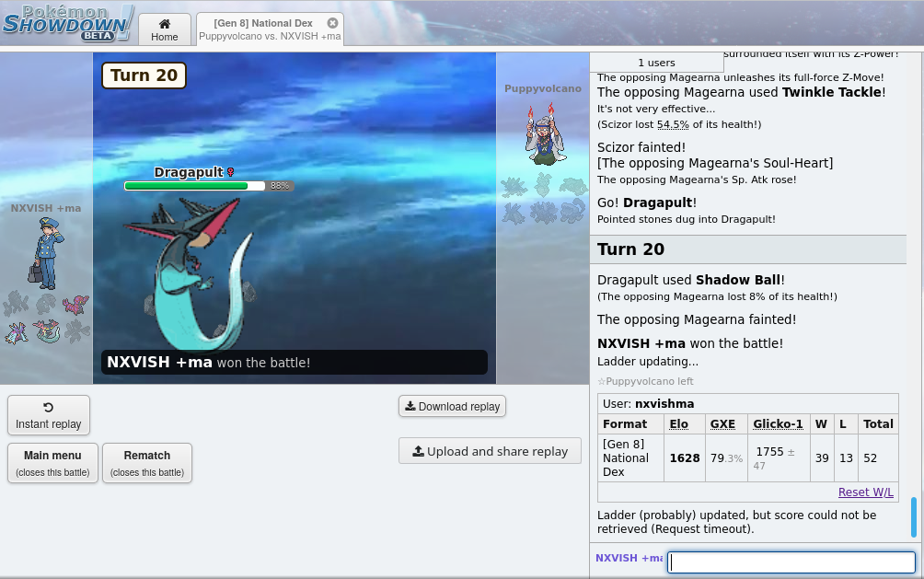Screen dimensions: 924x579
Task: Return to Main menu, closing this battle
Action: (52, 463)
